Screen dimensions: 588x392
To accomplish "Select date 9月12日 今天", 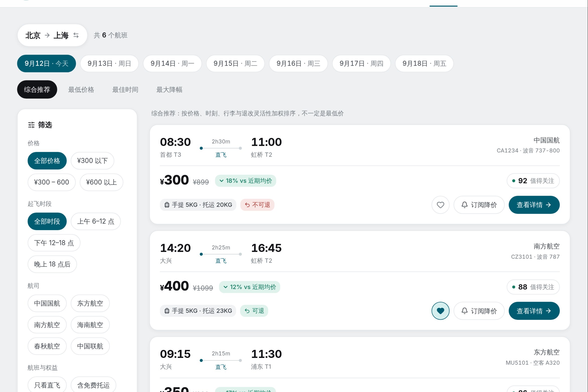I will tap(46, 63).
